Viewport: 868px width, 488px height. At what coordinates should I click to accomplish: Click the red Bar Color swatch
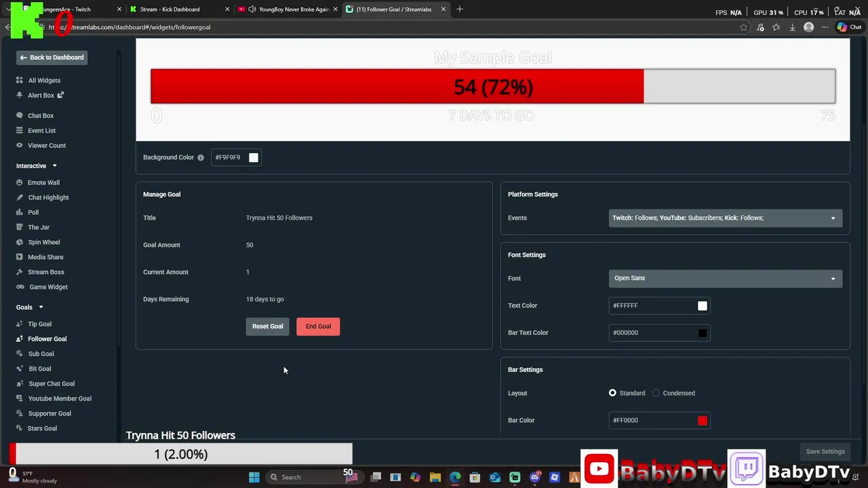click(703, 421)
